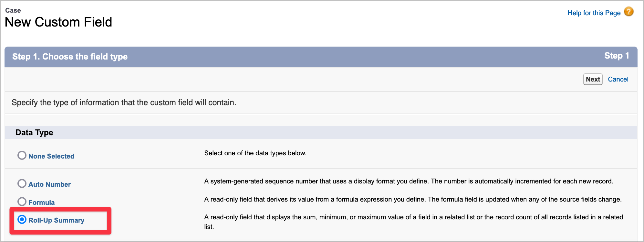The height and width of the screenshot is (242, 644).
Task: Click the Roll-Up Summary description text
Action: (x=413, y=217)
